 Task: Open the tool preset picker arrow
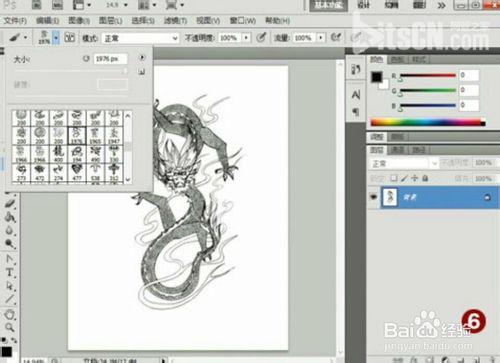[x=25, y=38]
